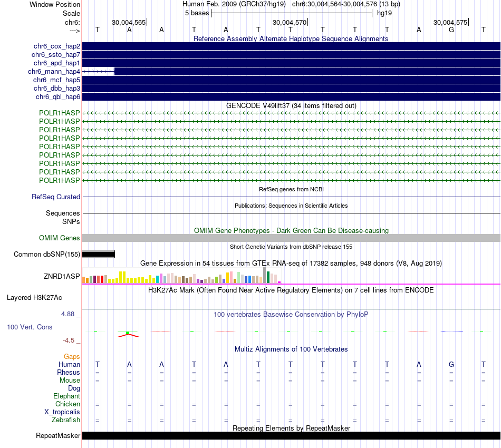
Task: Open Repeating Elements by RepeatMasker title
Action: click(291, 428)
